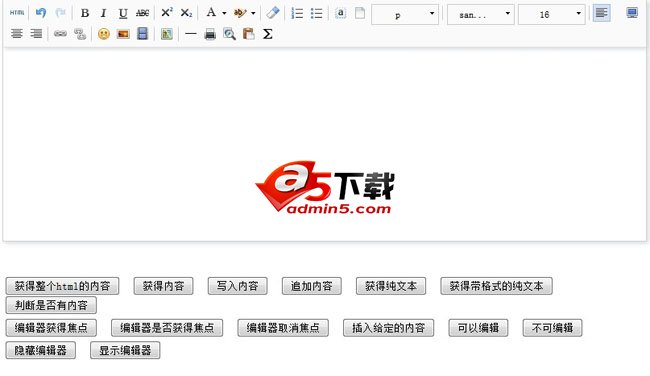
Task: Click the select all icon
Action: click(340, 13)
